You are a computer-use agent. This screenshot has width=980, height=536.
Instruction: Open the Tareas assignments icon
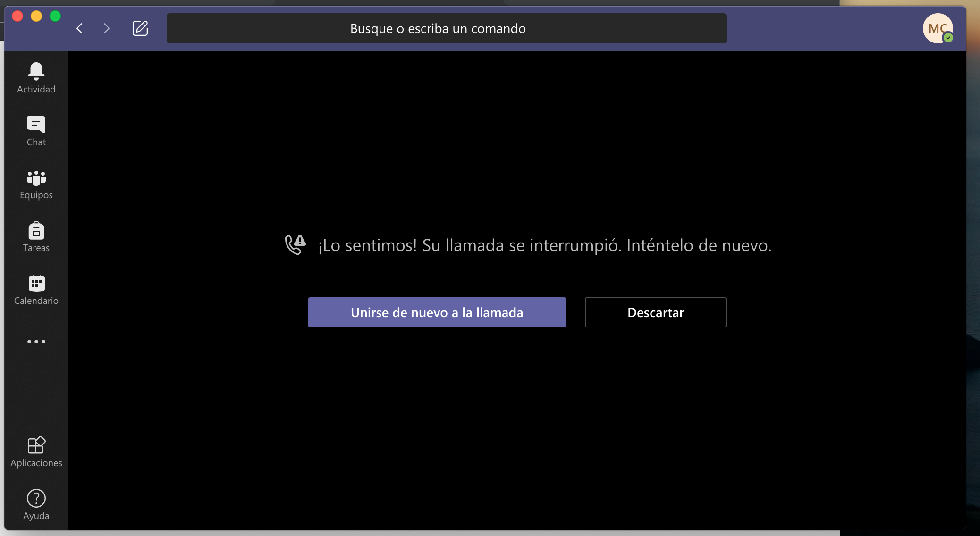pyautogui.click(x=36, y=236)
